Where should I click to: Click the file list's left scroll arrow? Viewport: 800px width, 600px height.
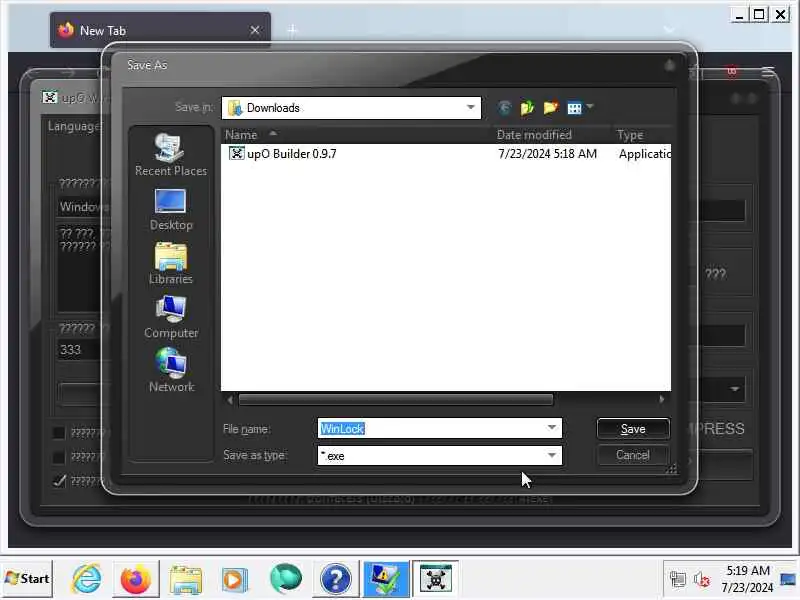(230, 399)
